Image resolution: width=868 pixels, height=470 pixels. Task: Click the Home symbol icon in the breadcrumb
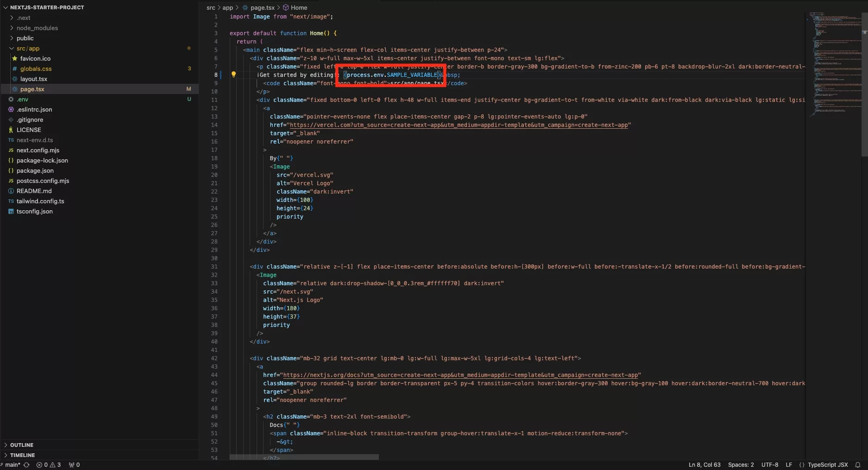click(x=287, y=7)
